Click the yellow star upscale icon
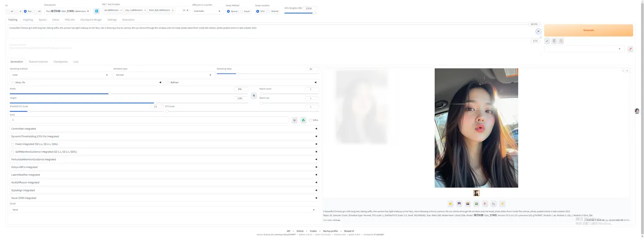Image resolution: width=644 pixels, height=238 pixels. pyautogui.click(x=502, y=204)
